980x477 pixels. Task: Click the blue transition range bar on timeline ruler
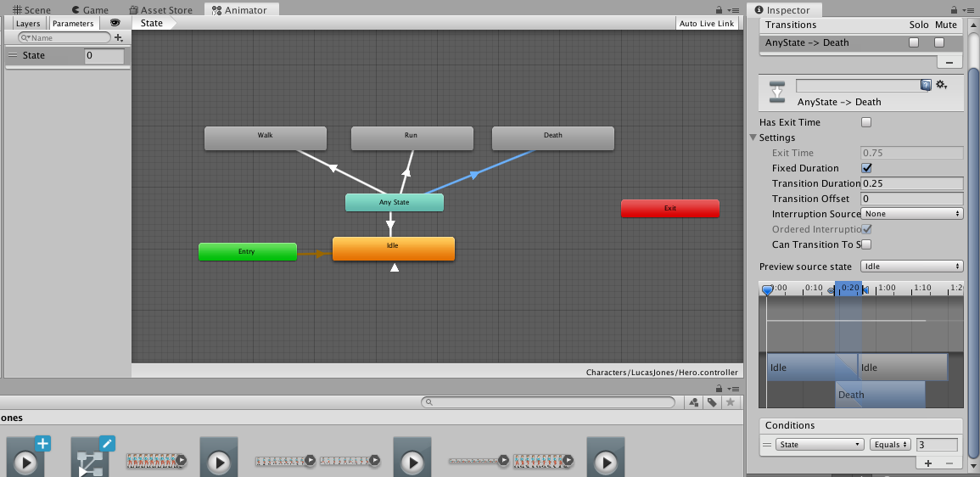[x=848, y=289]
